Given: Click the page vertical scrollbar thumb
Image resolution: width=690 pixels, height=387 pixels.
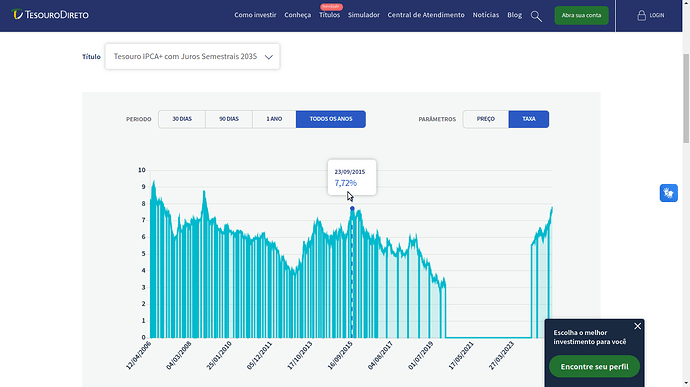Looking at the screenshot, I should 686,98.
